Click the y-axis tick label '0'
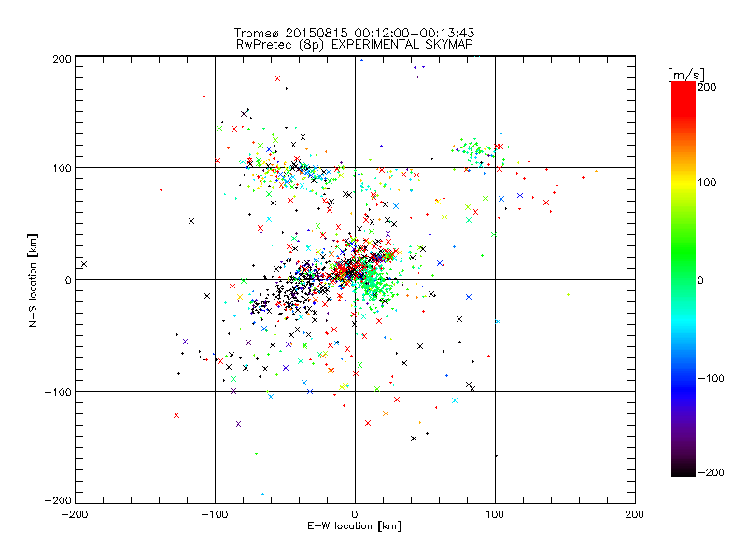747x560 pixels. pyautogui.click(x=68, y=281)
